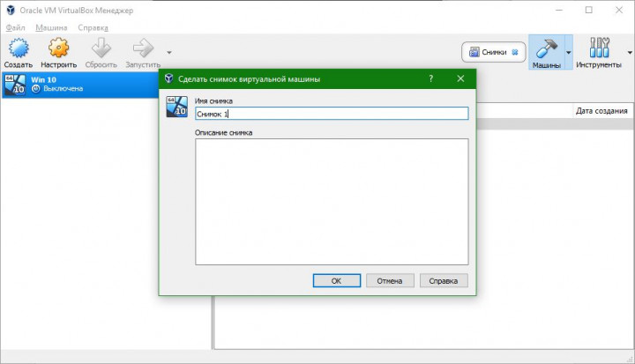Expand the Машины dropdown arrow

(569, 52)
